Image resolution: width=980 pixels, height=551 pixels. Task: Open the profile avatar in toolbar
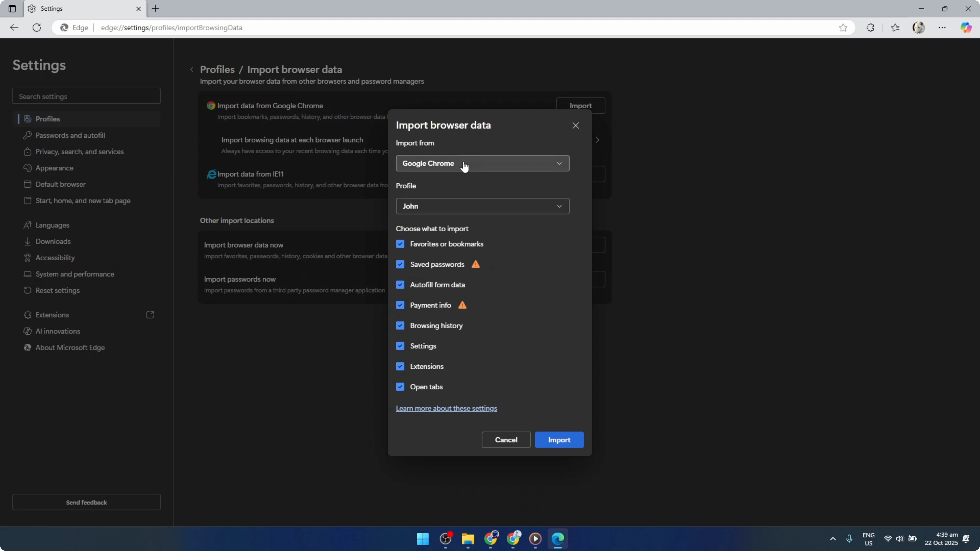pos(919,27)
